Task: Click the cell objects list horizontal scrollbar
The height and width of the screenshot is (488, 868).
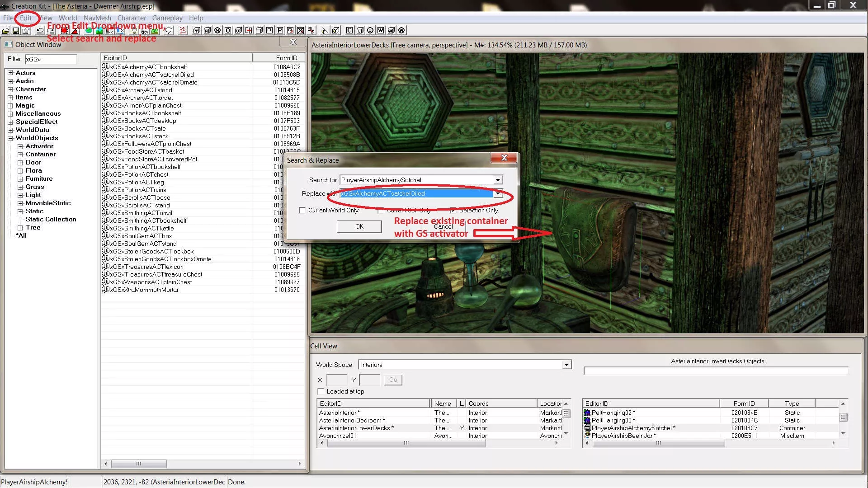Action: (659, 443)
